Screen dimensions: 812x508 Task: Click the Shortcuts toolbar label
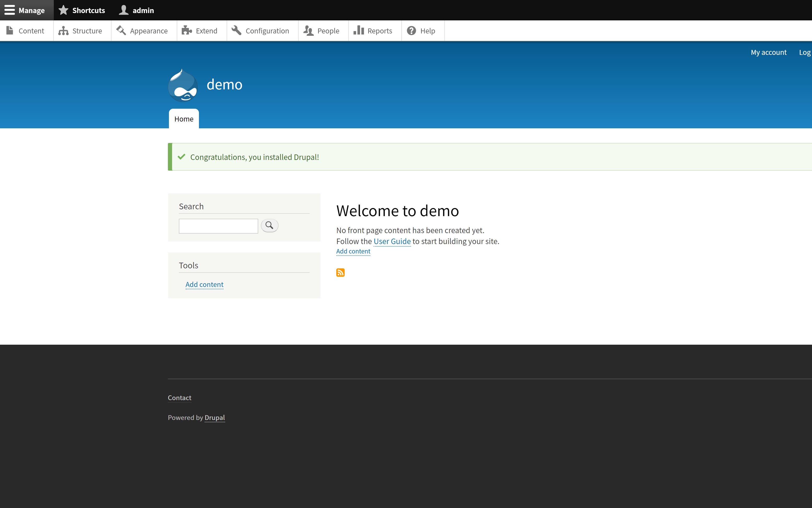coord(89,10)
